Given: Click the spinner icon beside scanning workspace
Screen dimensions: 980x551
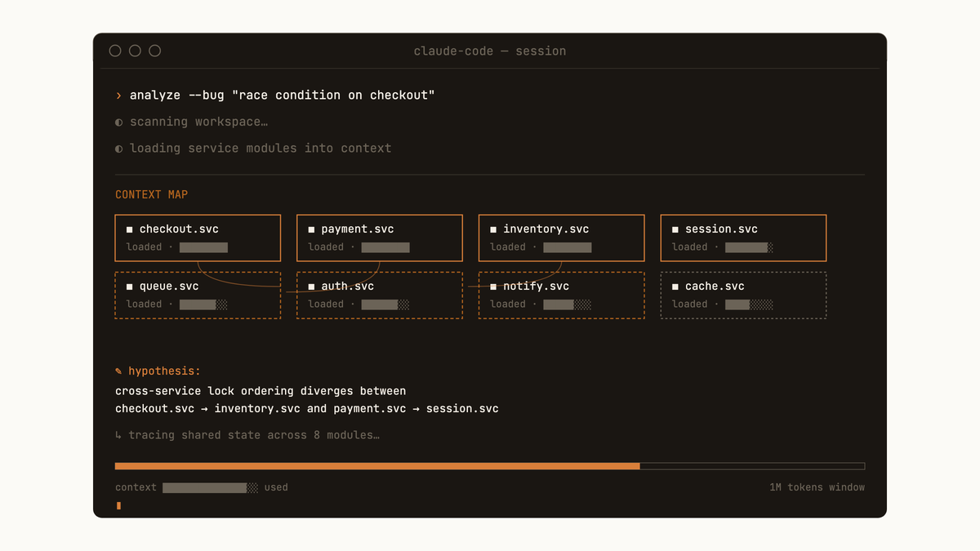Looking at the screenshot, I should click(x=119, y=122).
